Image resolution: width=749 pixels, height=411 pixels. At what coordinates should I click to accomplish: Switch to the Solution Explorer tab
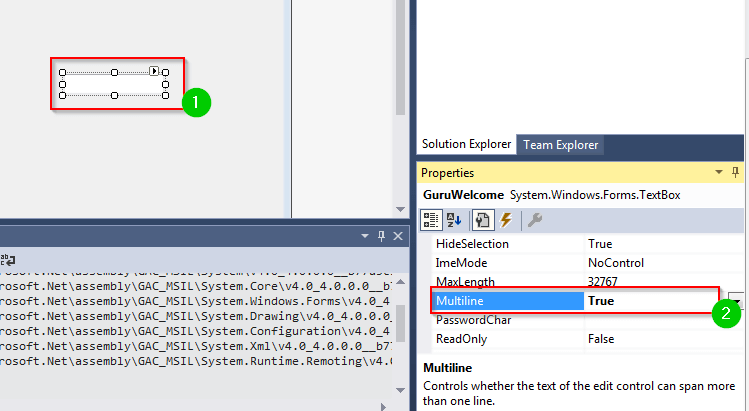466,145
